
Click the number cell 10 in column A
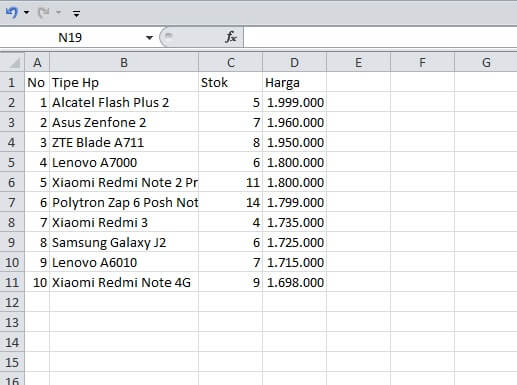[37, 282]
